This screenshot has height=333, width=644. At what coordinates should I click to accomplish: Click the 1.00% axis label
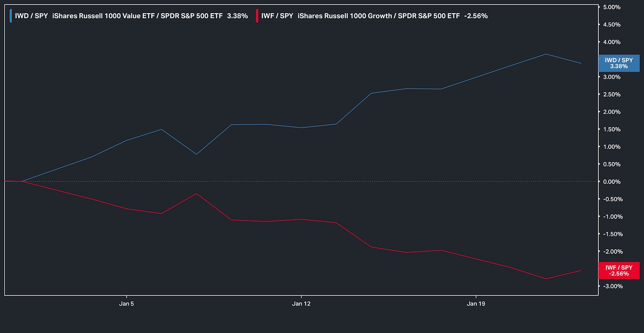pos(612,147)
